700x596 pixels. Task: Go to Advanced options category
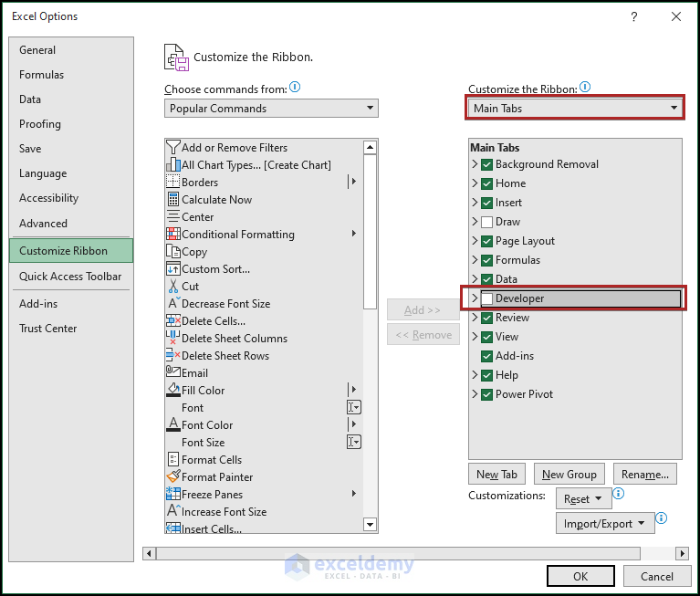tap(71, 224)
